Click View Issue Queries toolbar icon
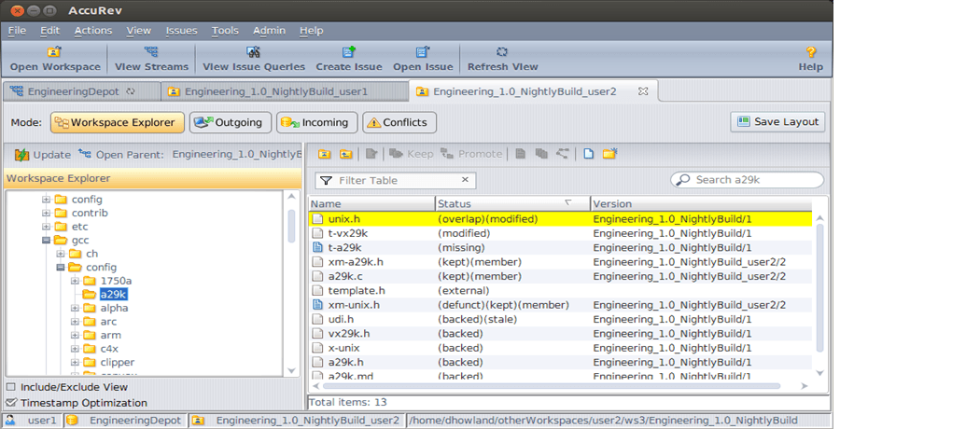Image resolution: width=980 pixels, height=429 pixels. tap(253, 52)
